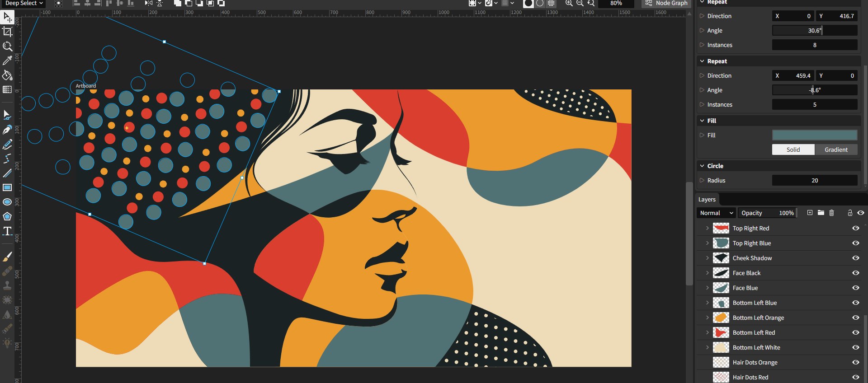This screenshot has width=868, height=383.
Task: Hide the Top Right Blue layer
Action: tap(855, 243)
